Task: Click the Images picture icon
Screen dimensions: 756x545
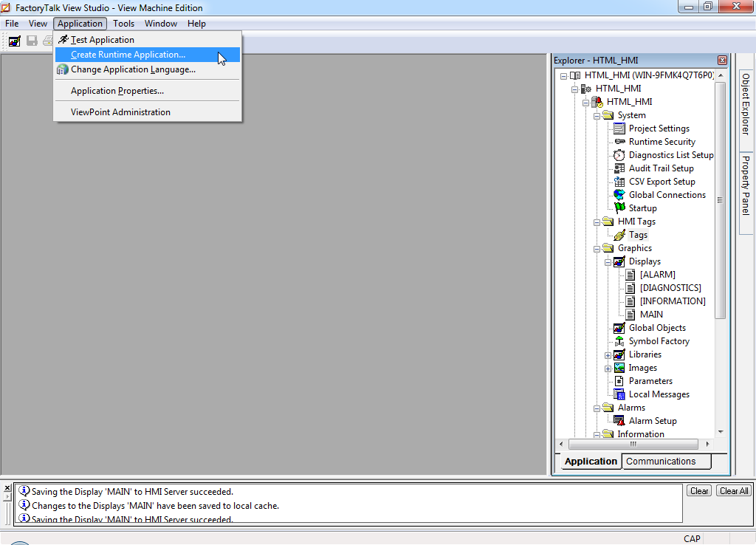Action: pyautogui.click(x=619, y=368)
